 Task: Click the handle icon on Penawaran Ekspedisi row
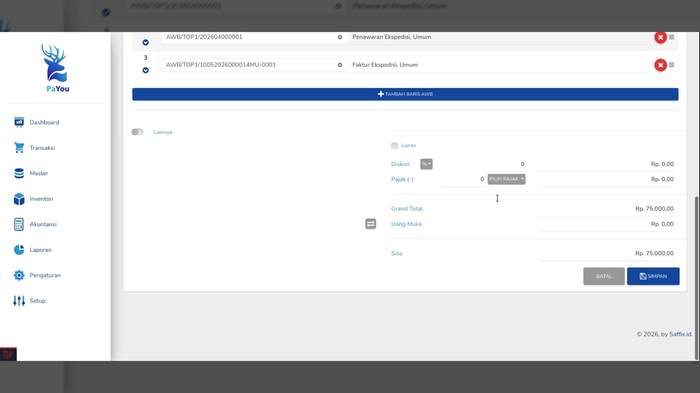tap(671, 37)
